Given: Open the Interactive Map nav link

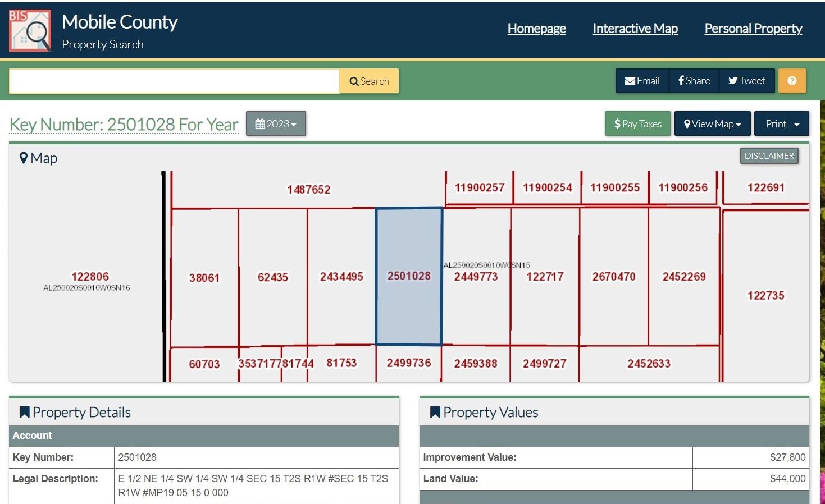Looking at the screenshot, I should click(635, 29).
